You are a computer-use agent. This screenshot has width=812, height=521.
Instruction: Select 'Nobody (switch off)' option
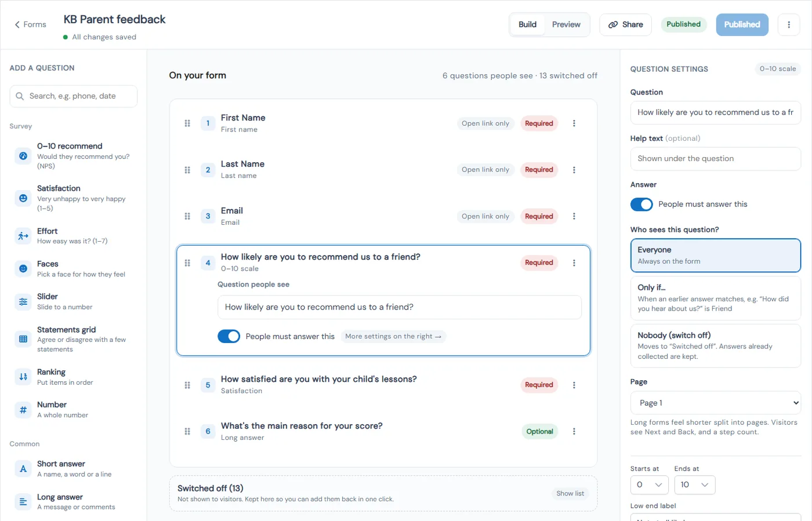[x=716, y=345]
